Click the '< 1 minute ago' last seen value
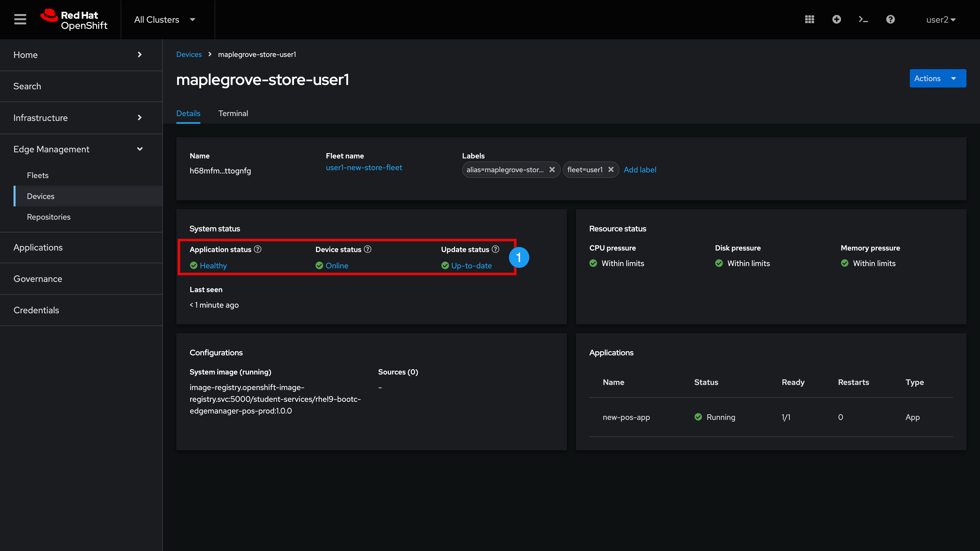980x551 pixels. tap(214, 305)
